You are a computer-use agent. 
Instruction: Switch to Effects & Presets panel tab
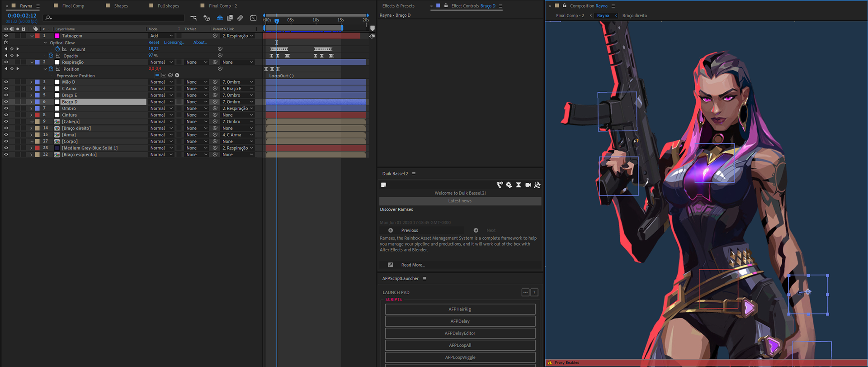click(x=398, y=6)
